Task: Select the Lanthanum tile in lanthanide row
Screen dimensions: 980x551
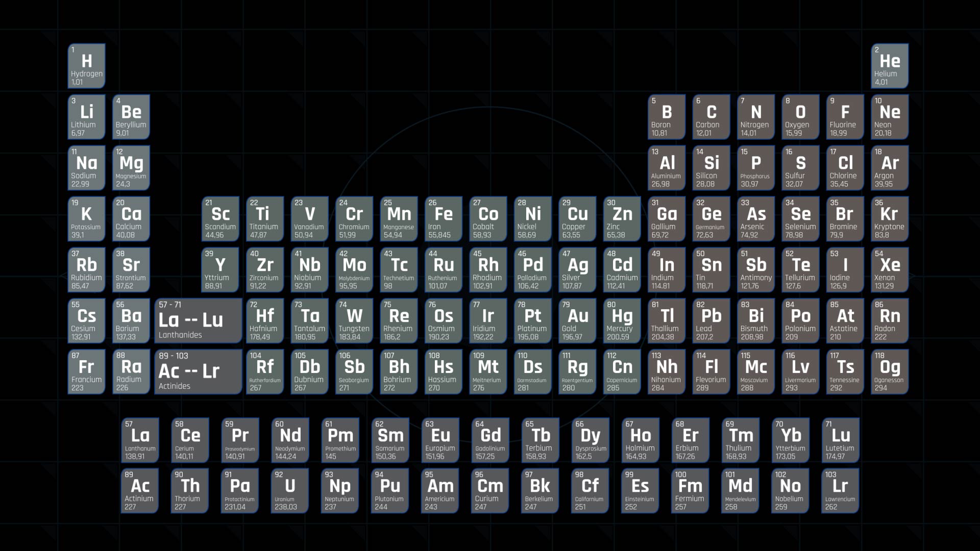Action: tap(140, 440)
